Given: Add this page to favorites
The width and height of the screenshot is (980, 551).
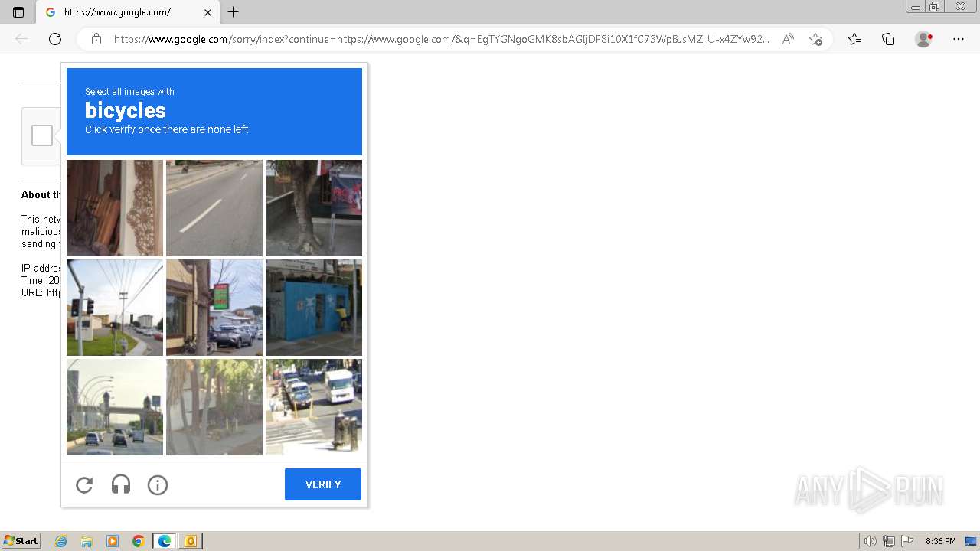Looking at the screenshot, I should (x=815, y=39).
